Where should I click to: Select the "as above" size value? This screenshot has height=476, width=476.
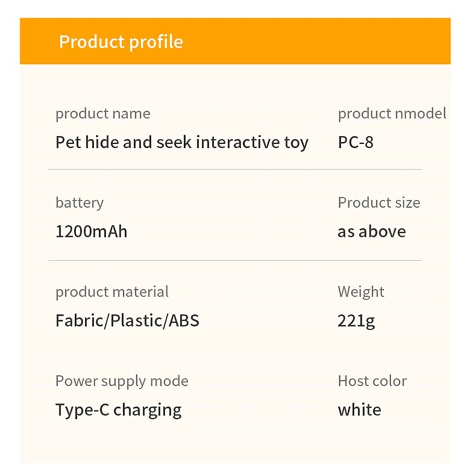pyautogui.click(x=372, y=232)
